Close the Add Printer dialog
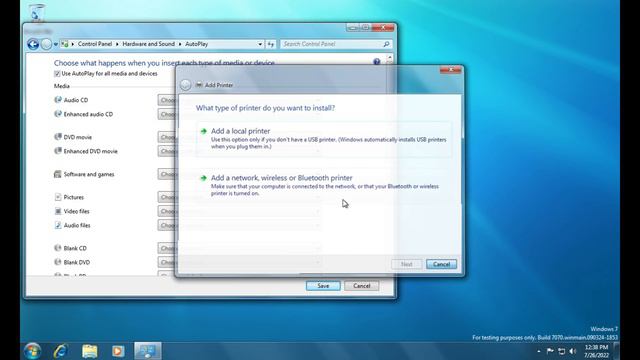The height and width of the screenshot is (360, 640). (x=451, y=70)
